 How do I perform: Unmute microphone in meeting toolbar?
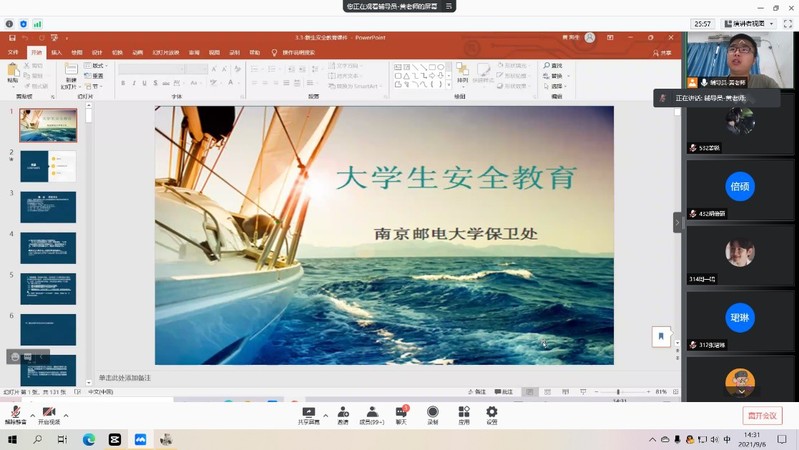(x=15, y=413)
